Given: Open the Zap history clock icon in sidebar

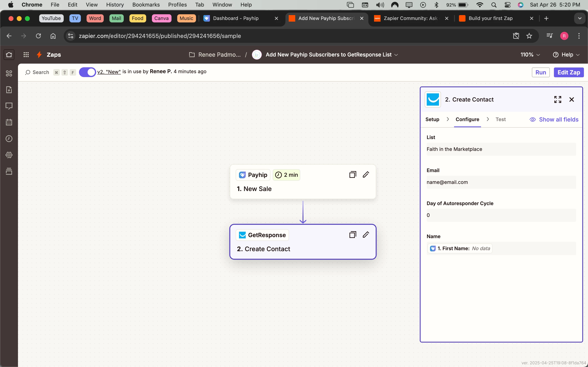Looking at the screenshot, I should [9, 139].
